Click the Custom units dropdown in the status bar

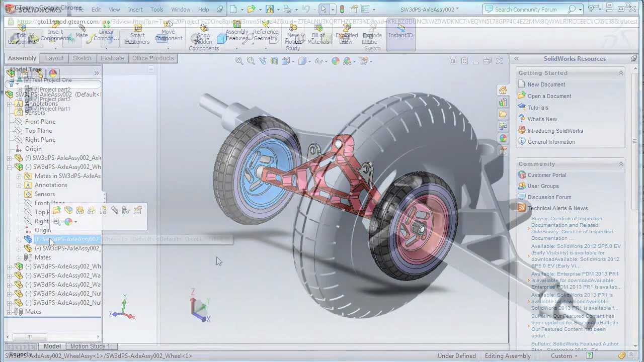[x=565, y=356]
